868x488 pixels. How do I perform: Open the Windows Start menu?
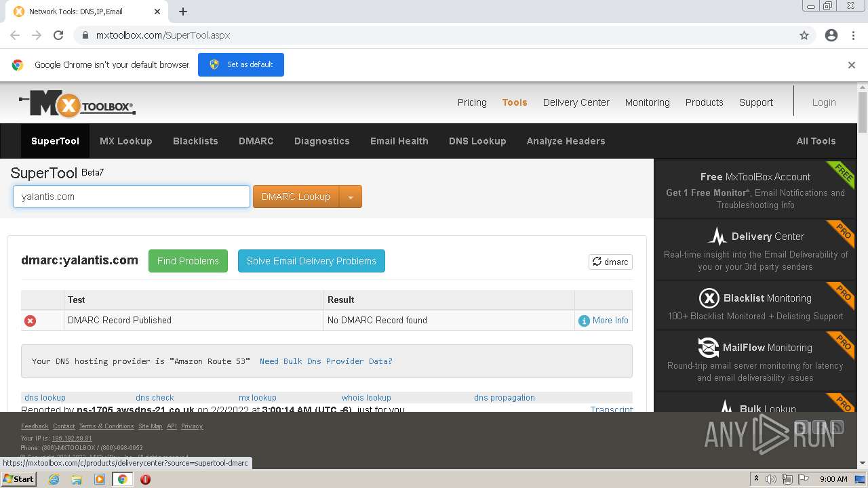[x=18, y=479]
